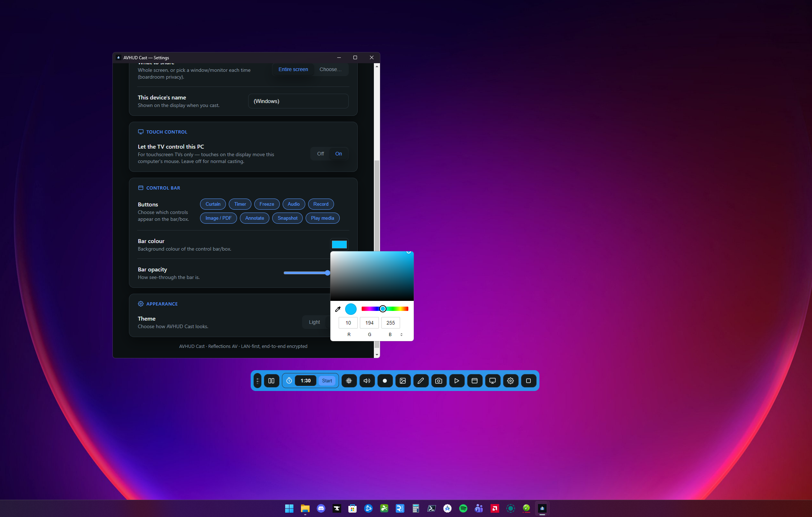
Task: Turn touch control On
Action: (x=339, y=154)
